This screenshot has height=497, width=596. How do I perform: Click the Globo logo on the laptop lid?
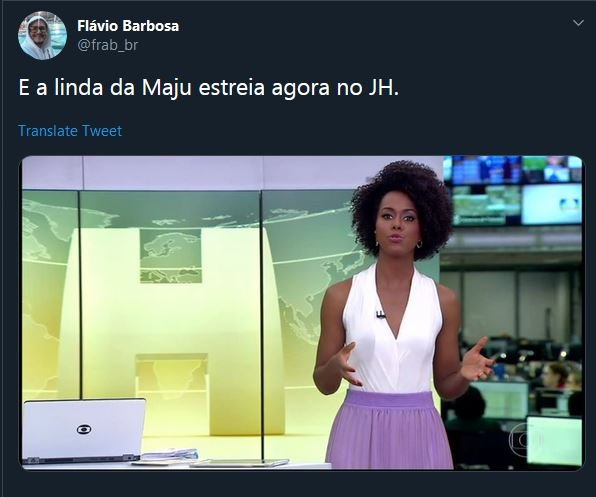tap(84, 429)
